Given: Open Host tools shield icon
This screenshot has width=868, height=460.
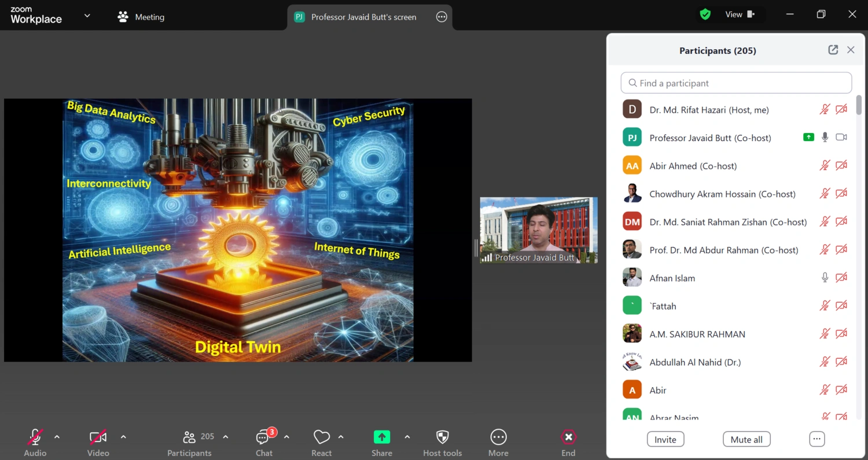Looking at the screenshot, I should 442,437.
